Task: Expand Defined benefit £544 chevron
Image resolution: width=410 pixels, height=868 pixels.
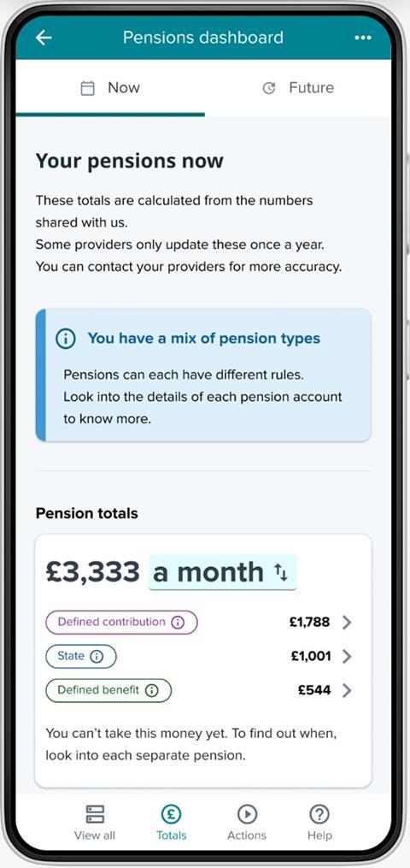Action: (347, 690)
